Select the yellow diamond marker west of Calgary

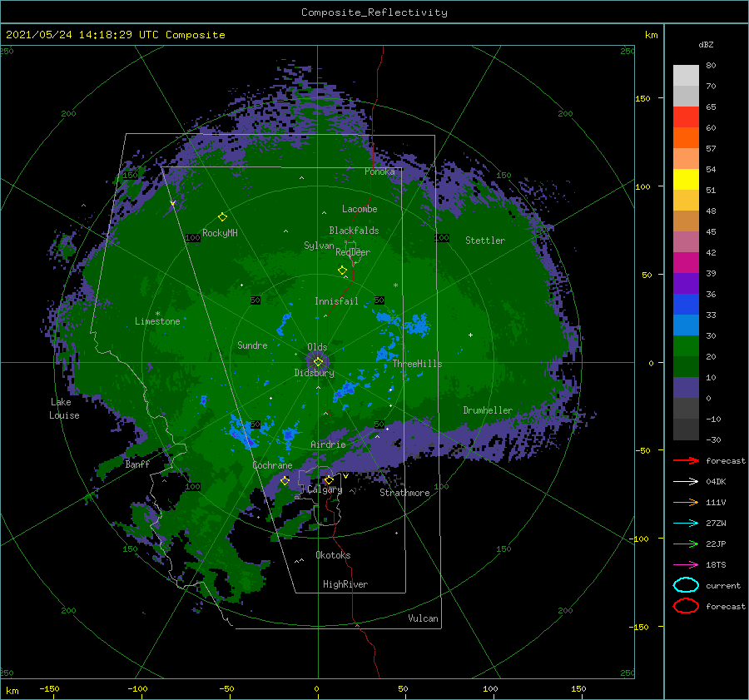[285, 480]
